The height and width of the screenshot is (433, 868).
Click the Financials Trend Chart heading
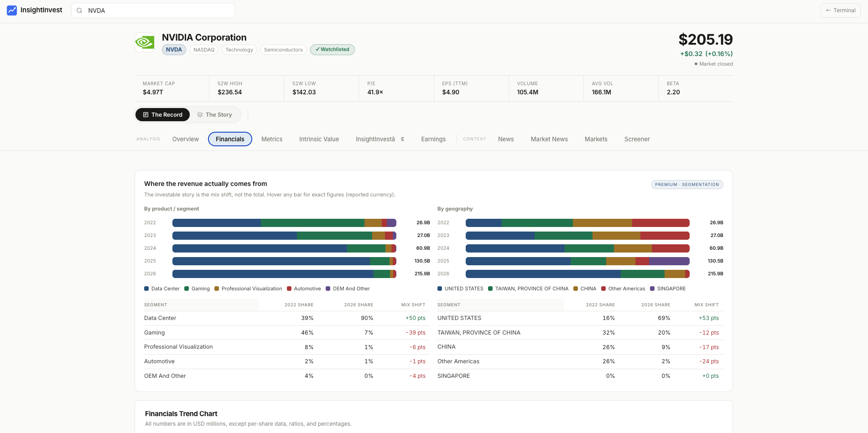181,414
